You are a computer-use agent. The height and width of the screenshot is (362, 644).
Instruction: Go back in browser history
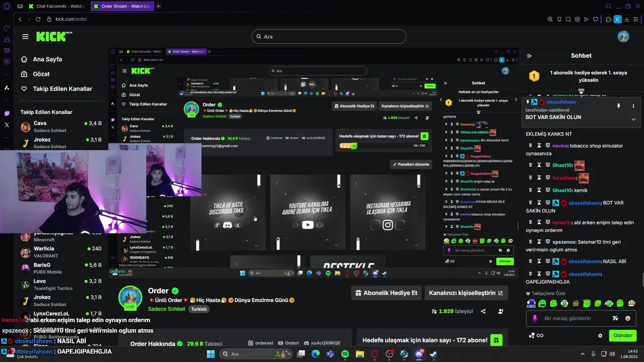[20, 19]
